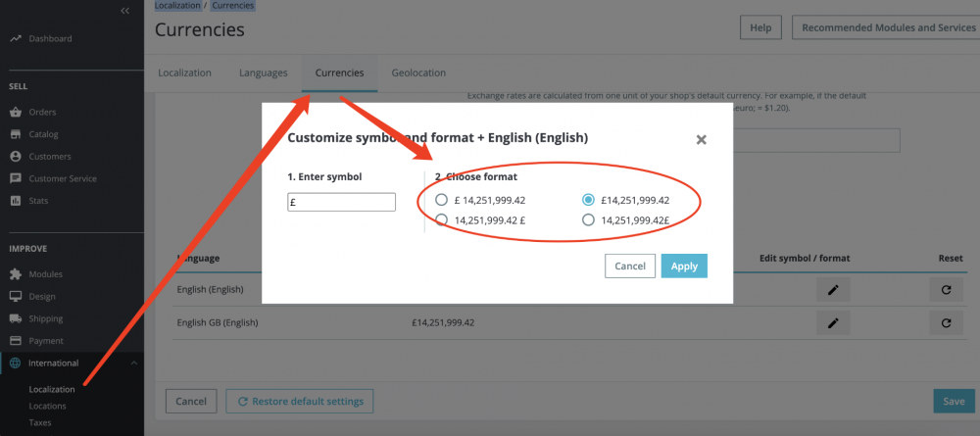Click pencil edit icon for English (English)
The image size is (980, 436).
tap(832, 290)
